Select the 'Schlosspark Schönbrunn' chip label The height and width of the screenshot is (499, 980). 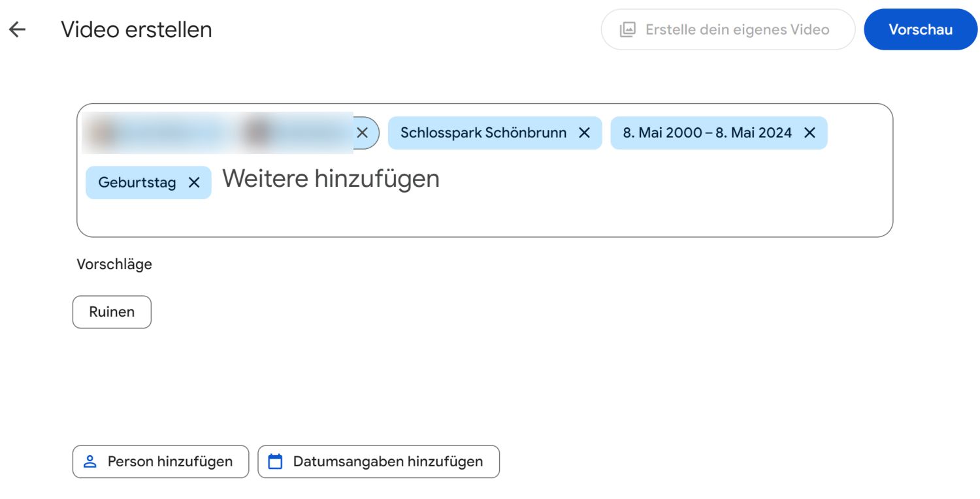[483, 133]
